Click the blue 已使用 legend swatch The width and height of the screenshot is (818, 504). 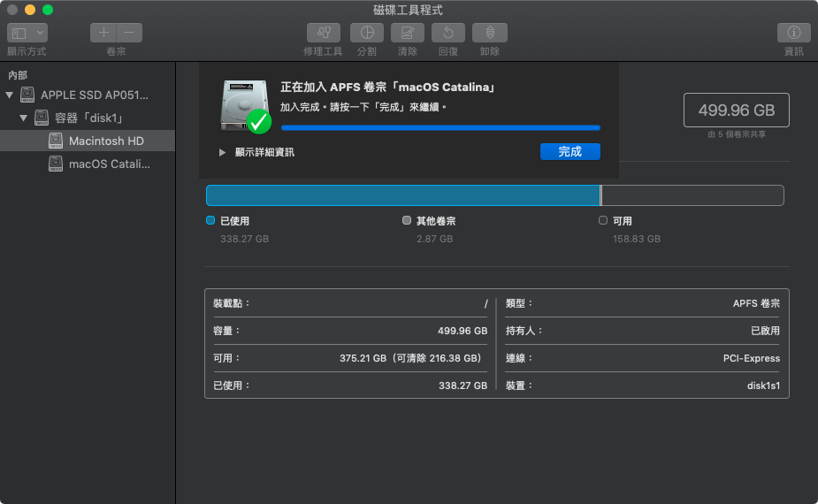[x=210, y=220]
